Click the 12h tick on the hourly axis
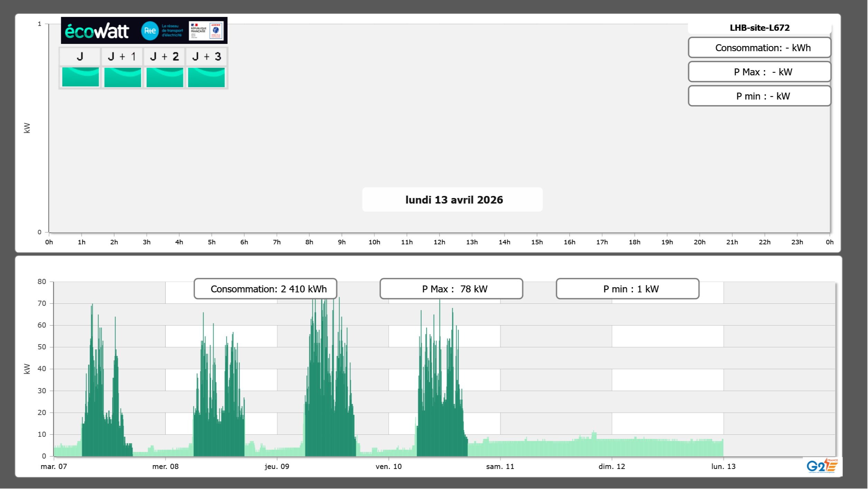This screenshot has height=489, width=868. (x=439, y=242)
